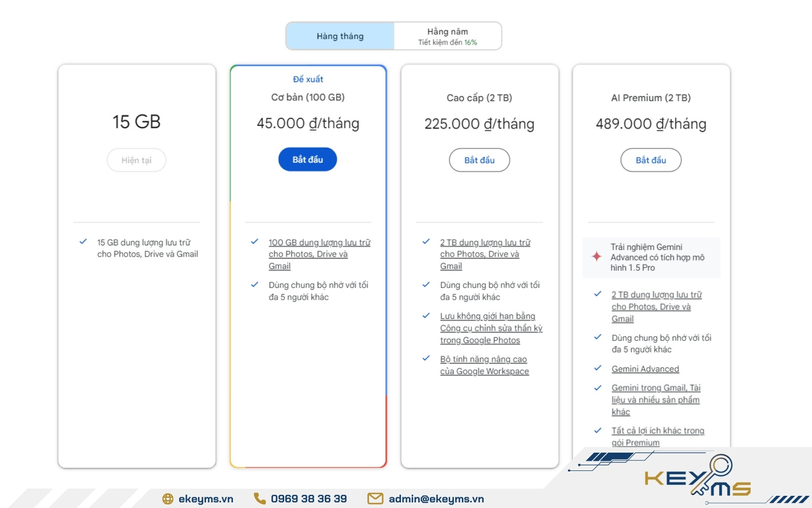Click the checkmark beside Gemini trong Gmail
The width and height of the screenshot is (812, 508).
click(x=597, y=388)
